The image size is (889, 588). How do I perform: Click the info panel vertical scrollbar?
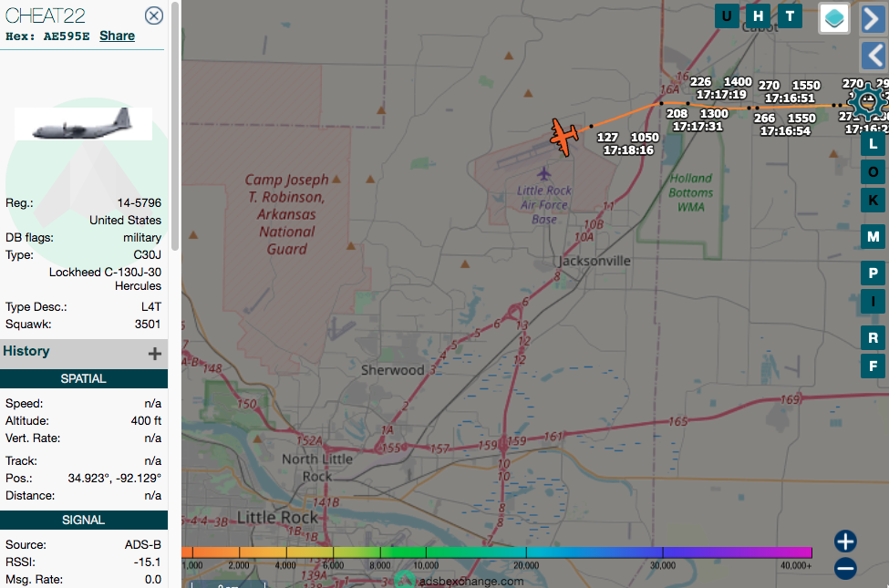click(x=175, y=125)
